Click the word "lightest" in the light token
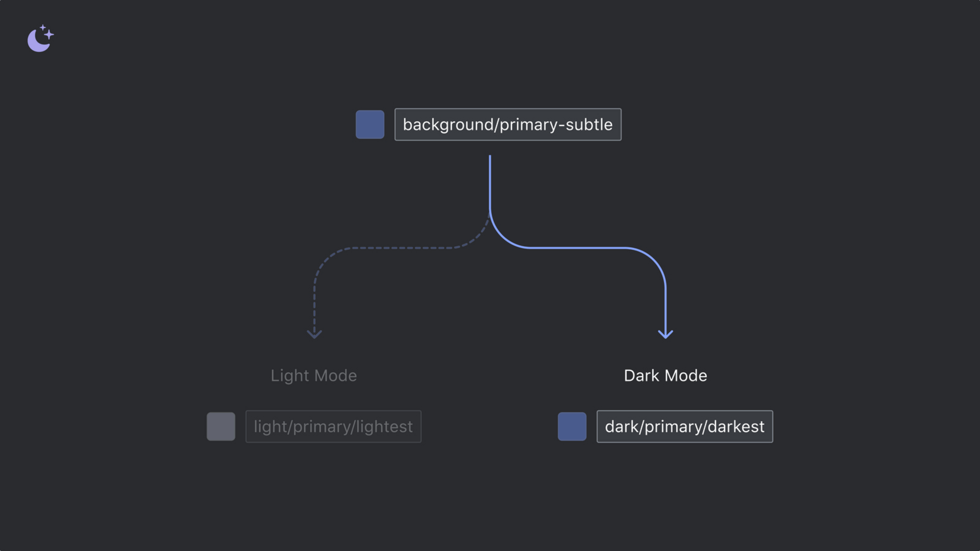Viewport: 980px width, 551px height. 384,427
